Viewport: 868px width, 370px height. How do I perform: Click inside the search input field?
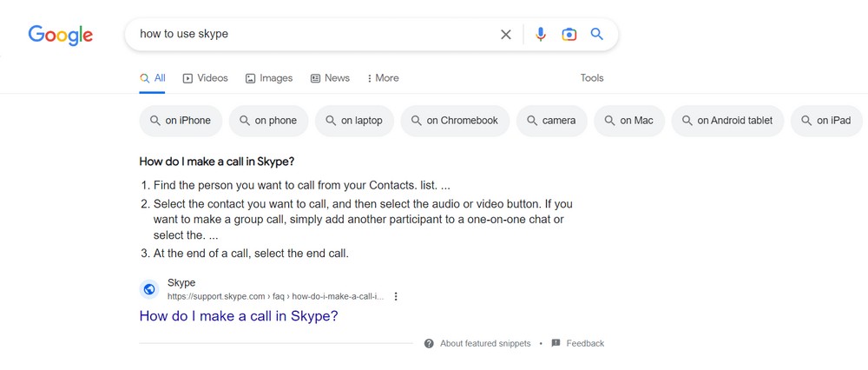[x=312, y=35]
